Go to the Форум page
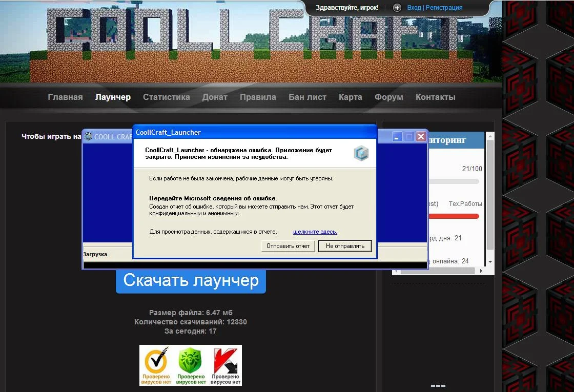Screen dimensions: 574x392 (x=388, y=97)
